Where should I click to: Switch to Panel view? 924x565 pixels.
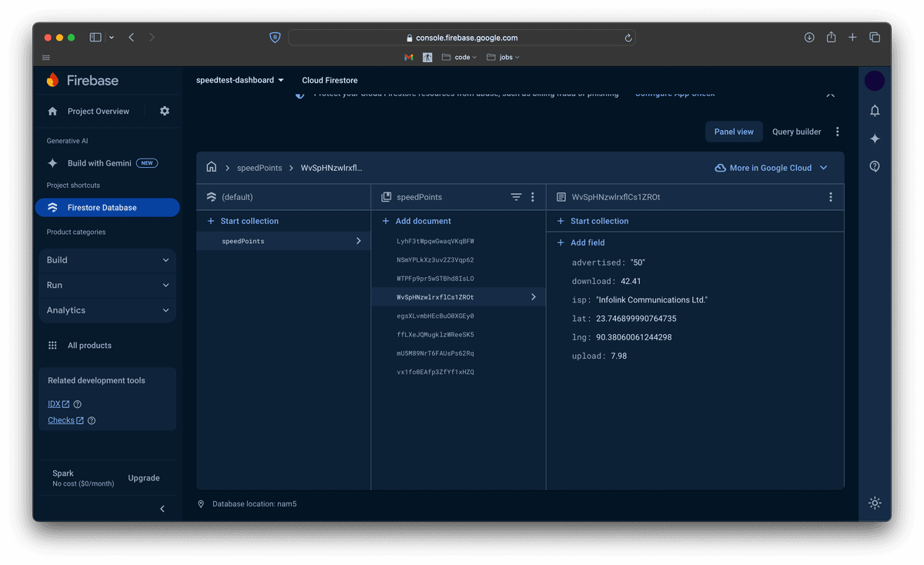734,132
